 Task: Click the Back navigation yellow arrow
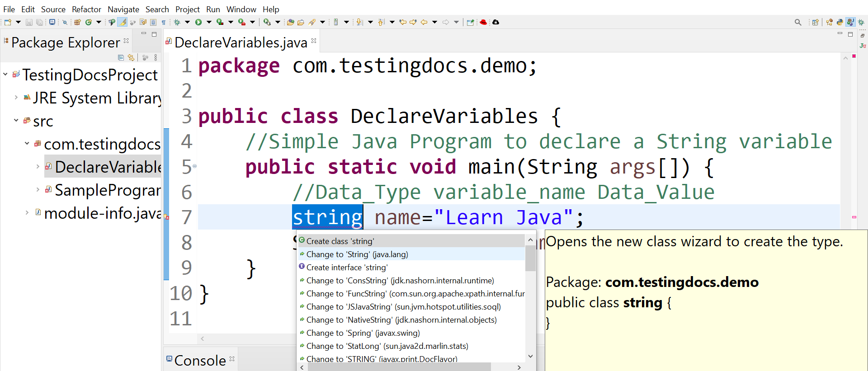coord(424,22)
